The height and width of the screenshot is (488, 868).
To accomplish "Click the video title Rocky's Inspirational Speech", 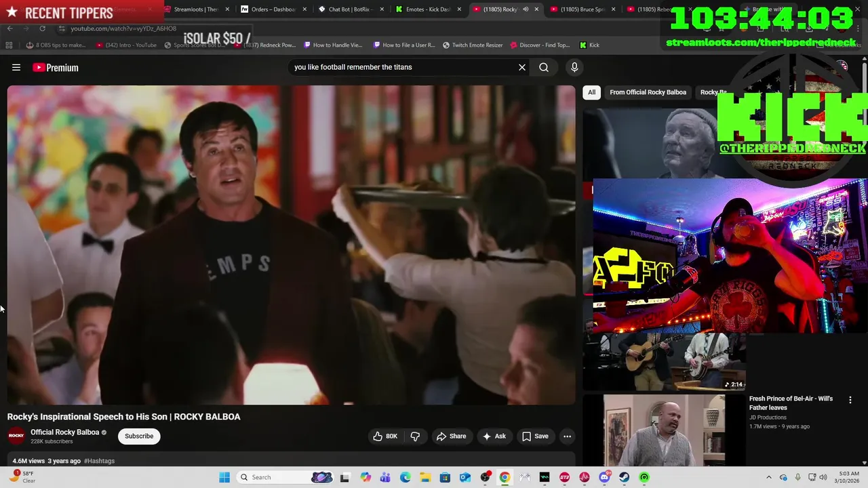I will click(123, 417).
